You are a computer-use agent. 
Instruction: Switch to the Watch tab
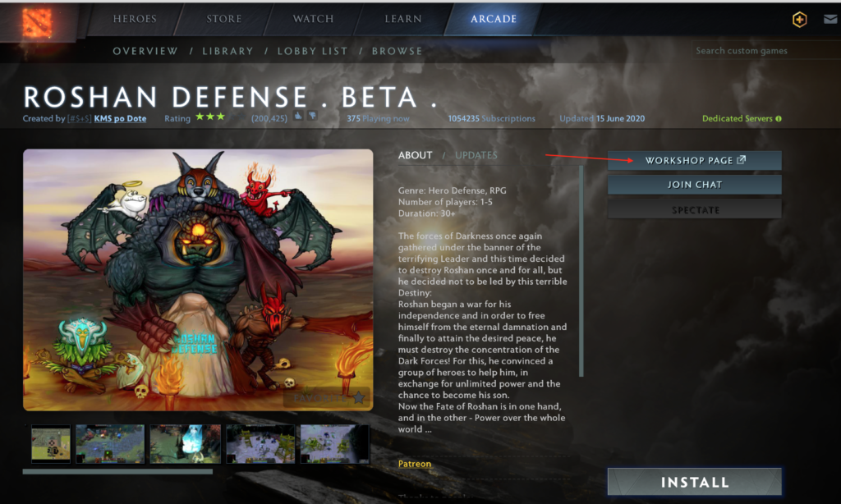[313, 19]
